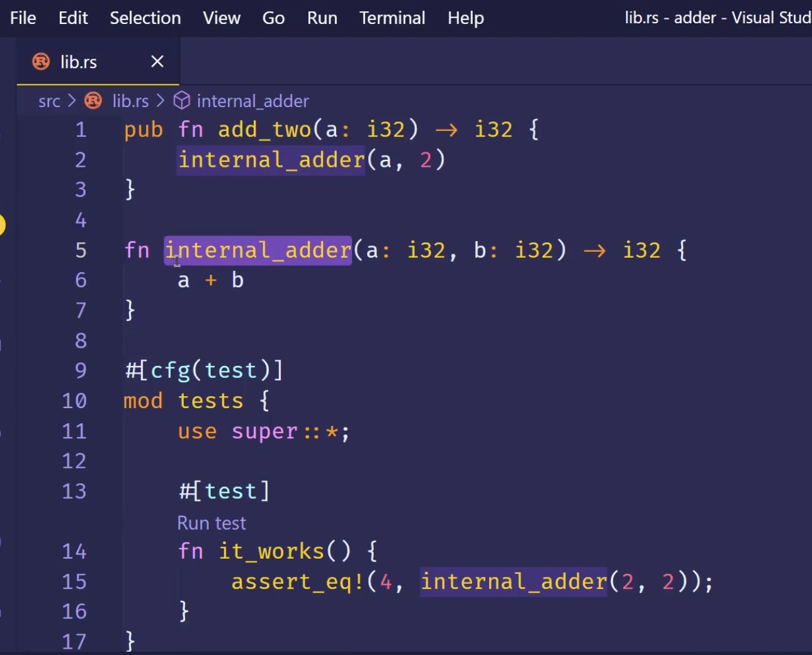Screen dimensions: 812x655
Task: Open the Go menu
Action: click(273, 18)
